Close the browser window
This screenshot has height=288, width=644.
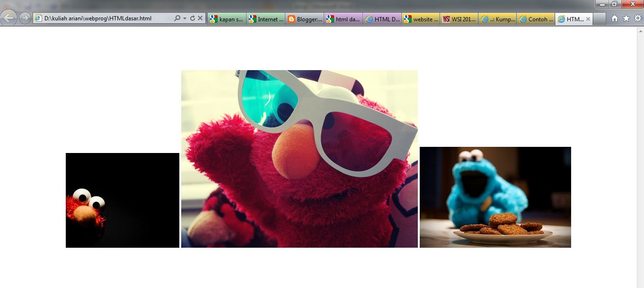click(632, 4)
